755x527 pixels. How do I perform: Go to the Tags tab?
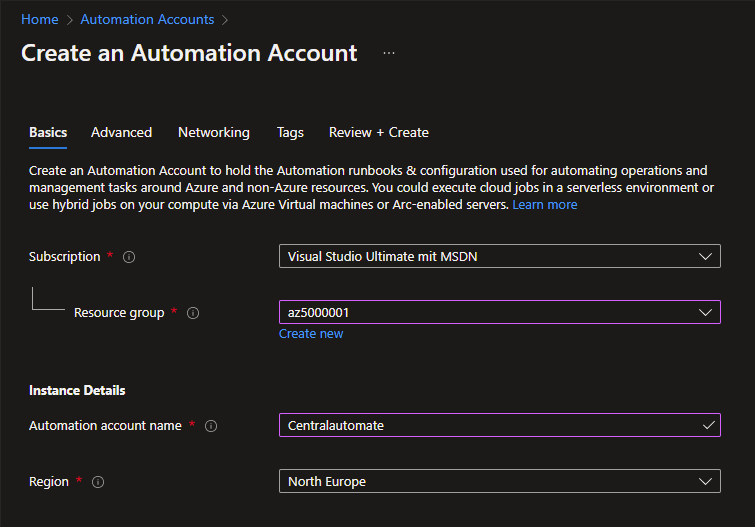(290, 132)
